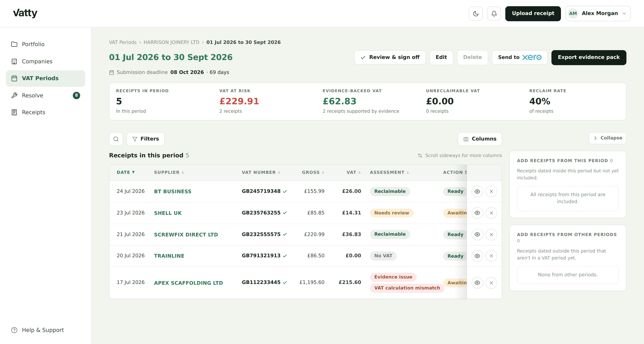View the SHELL UK receipt with the eye icon

477,213
